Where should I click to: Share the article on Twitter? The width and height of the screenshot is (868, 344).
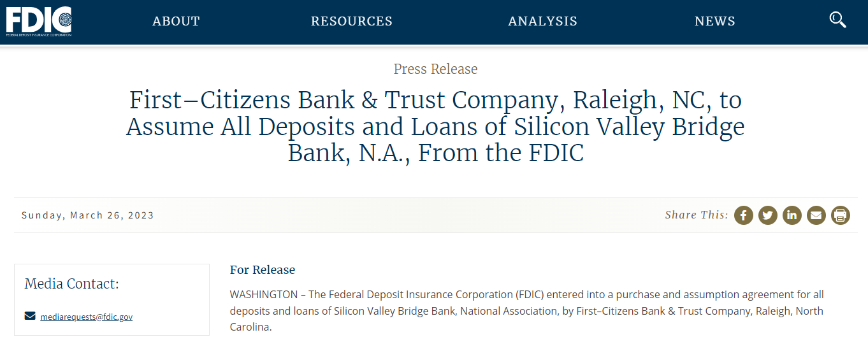point(768,215)
